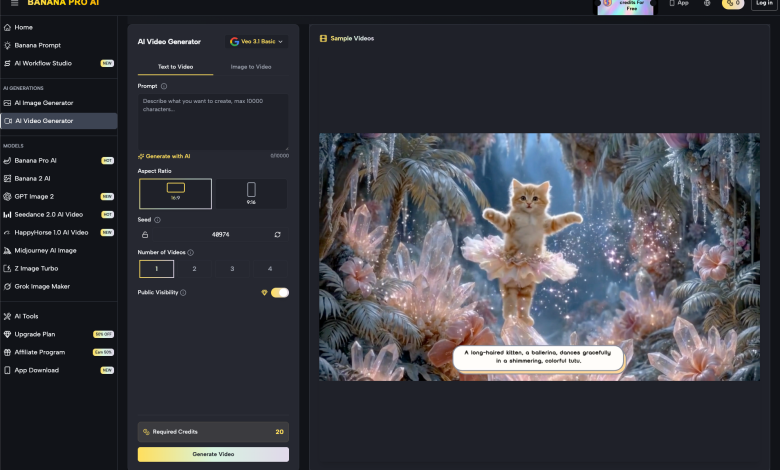This screenshot has height=470, width=780.
Task: Click into the Prompt text area
Action: pos(213,122)
